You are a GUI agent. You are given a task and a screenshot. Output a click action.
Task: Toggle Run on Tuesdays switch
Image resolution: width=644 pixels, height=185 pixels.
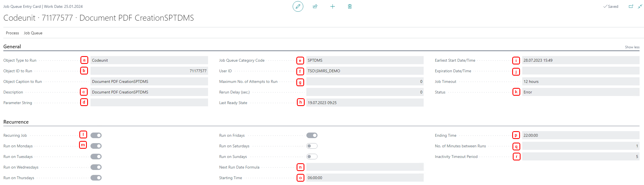96,157
